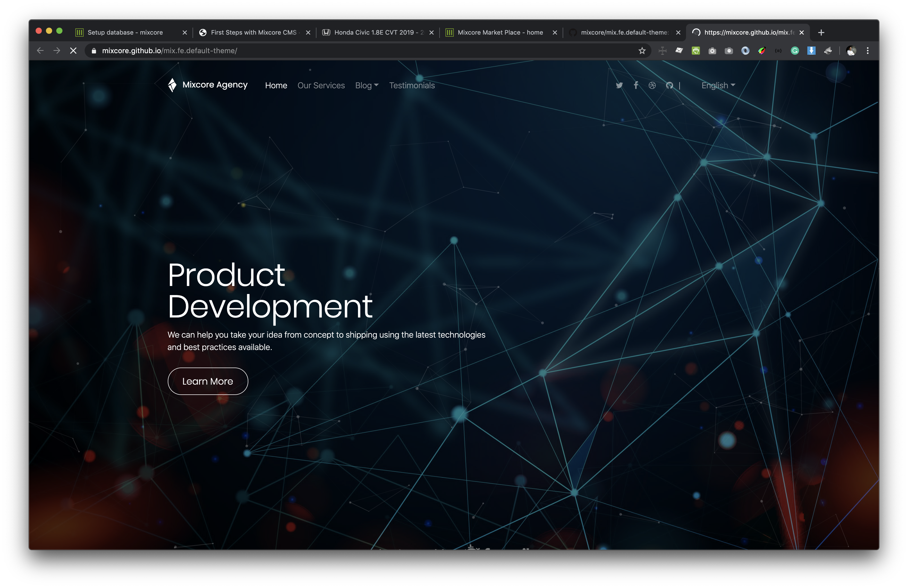This screenshot has width=908, height=588.
Task: Open the Dribbble social link
Action: [652, 85]
